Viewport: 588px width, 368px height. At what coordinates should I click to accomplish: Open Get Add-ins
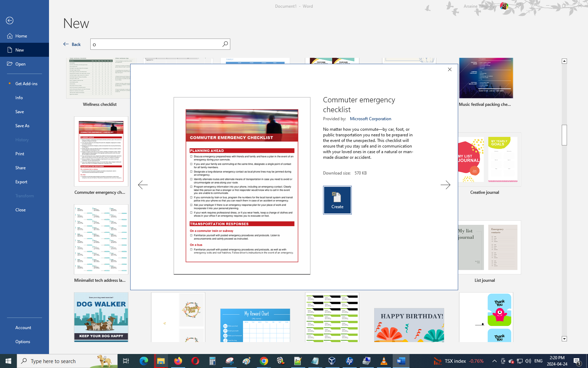(26, 84)
